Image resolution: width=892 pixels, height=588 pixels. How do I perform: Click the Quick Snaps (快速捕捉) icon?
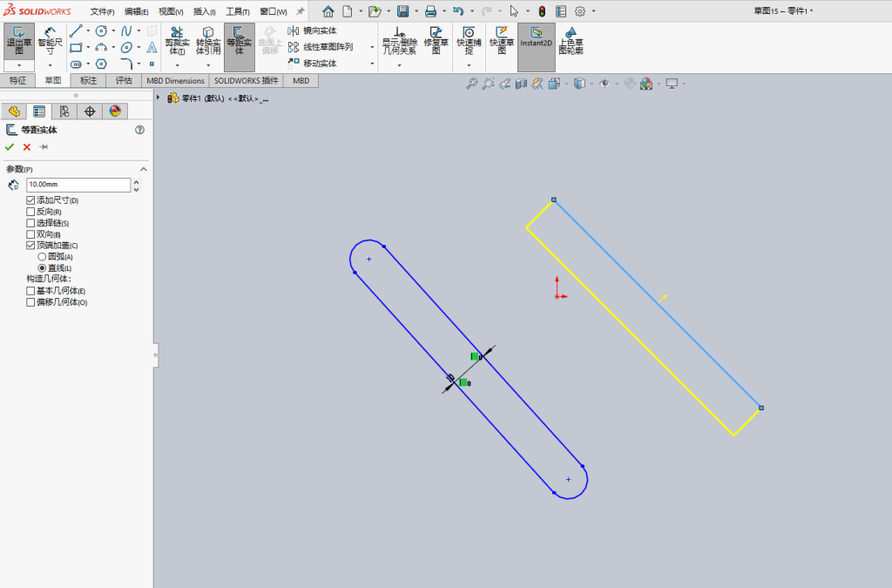coord(469,40)
